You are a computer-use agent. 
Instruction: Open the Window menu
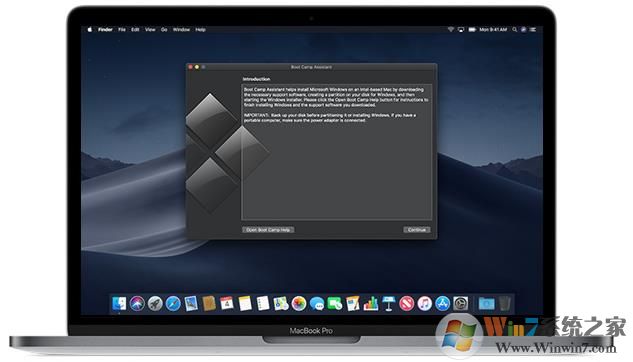[181, 29]
